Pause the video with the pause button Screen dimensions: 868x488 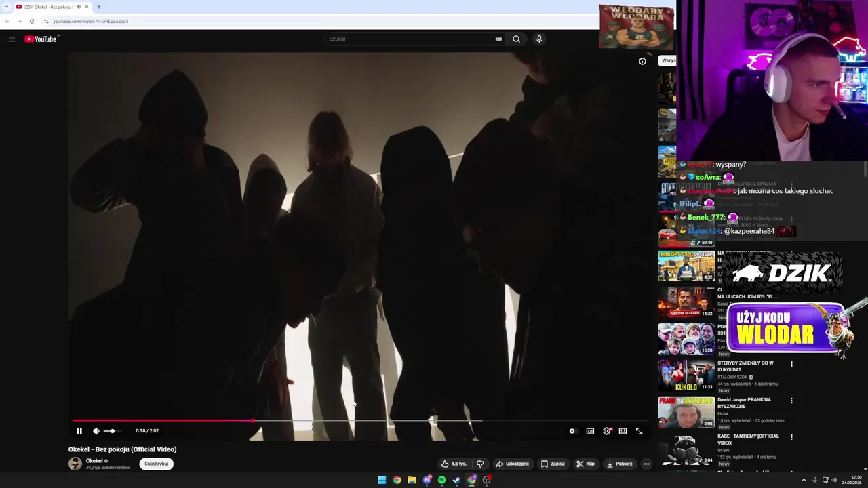79,431
